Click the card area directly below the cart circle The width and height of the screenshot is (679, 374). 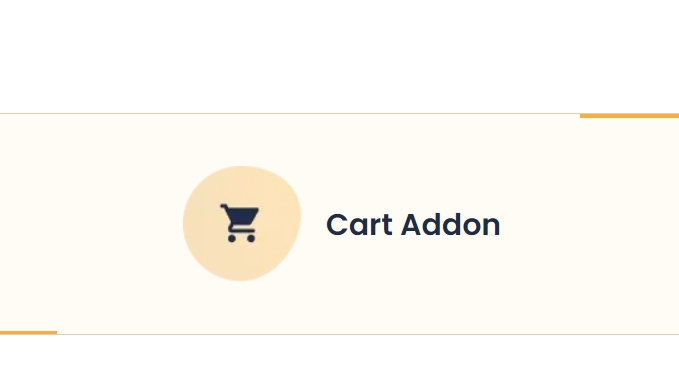(x=242, y=307)
